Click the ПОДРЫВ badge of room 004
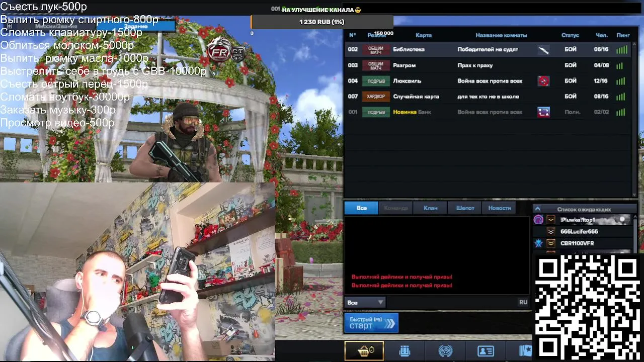Screen dimensions: 644x362 click(x=376, y=81)
